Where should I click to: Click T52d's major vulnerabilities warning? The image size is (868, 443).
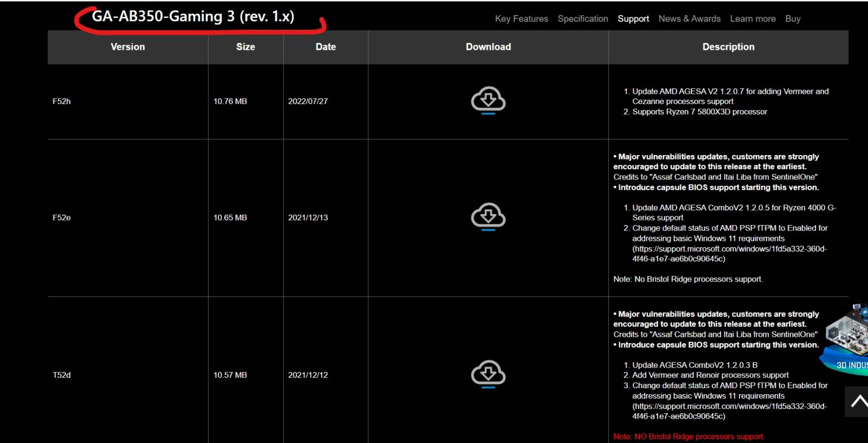(x=716, y=319)
